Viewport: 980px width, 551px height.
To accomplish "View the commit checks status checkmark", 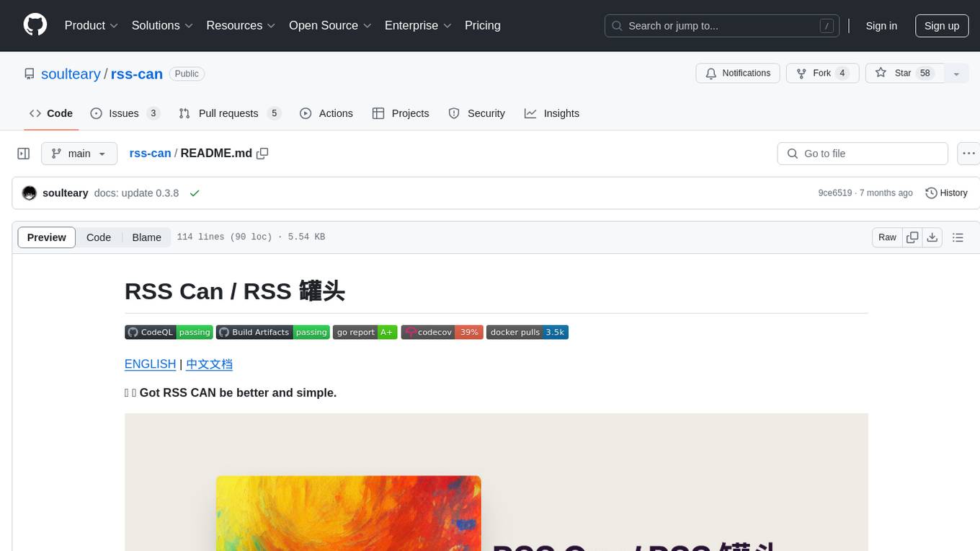I will click(195, 193).
